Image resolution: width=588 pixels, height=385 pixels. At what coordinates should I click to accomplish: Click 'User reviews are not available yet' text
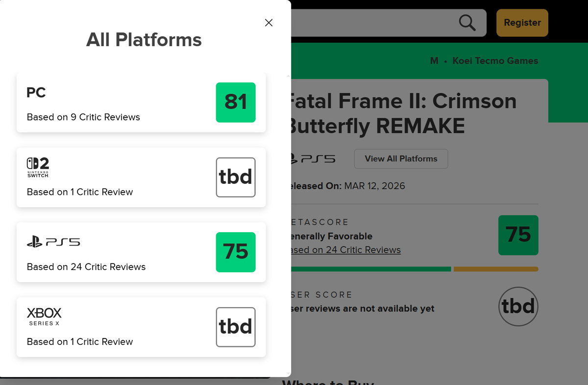click(x=363, y=309)
